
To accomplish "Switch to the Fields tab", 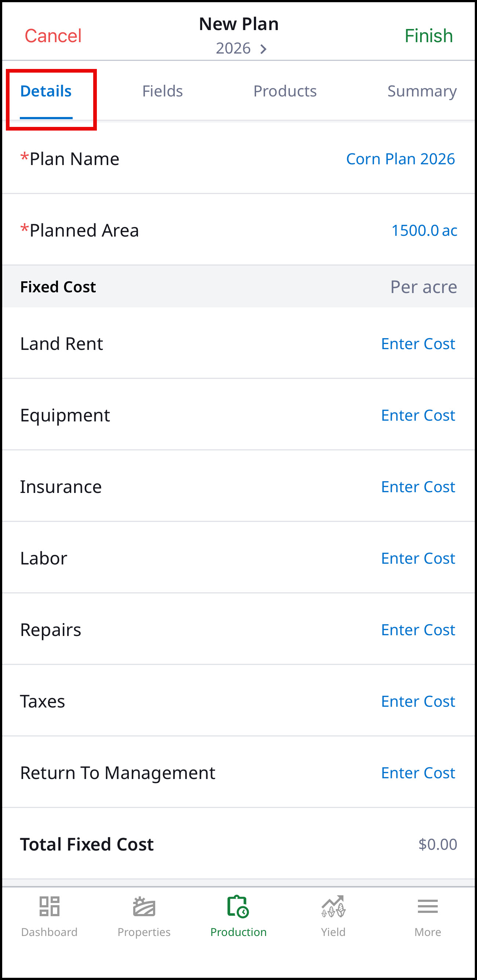I will pyautogui.click(x=163, y=91).
